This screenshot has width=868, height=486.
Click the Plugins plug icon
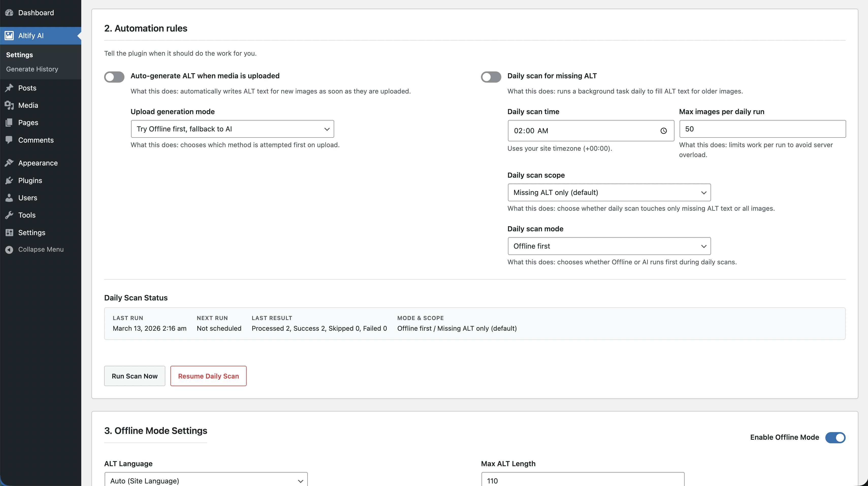(x=9, y=180)
